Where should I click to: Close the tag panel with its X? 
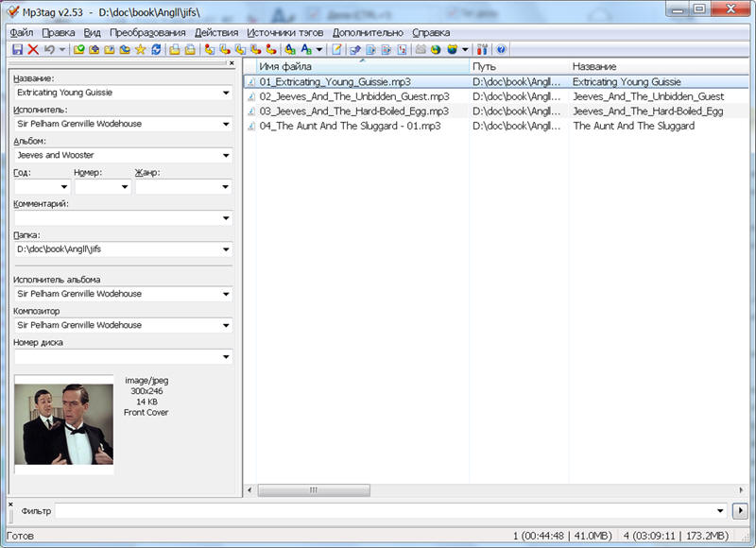coord(232,62)
